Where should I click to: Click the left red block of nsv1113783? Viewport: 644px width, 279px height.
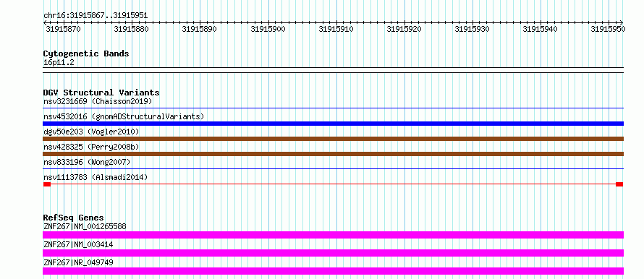[47, 184]
